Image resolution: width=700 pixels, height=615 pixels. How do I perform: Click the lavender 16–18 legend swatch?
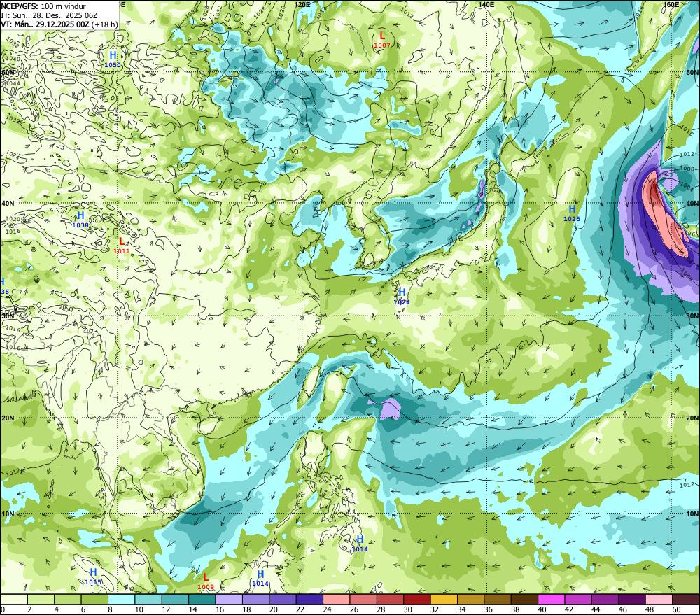tap(229, 600)
